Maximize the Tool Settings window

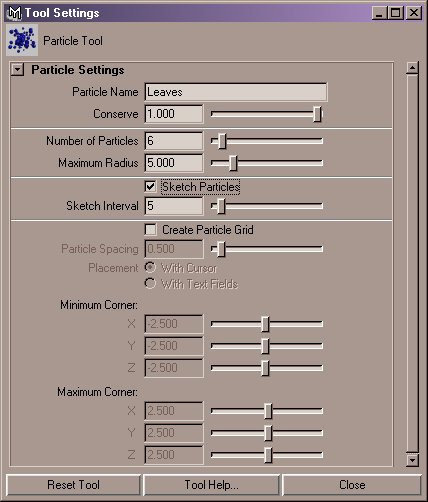click(x=396, y=13)
